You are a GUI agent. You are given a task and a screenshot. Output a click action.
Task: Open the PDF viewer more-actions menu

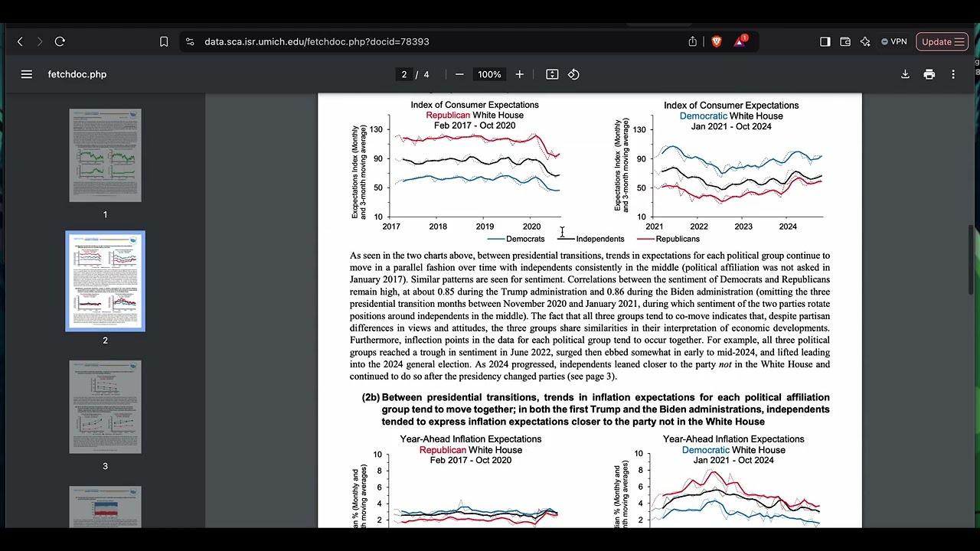953,74
